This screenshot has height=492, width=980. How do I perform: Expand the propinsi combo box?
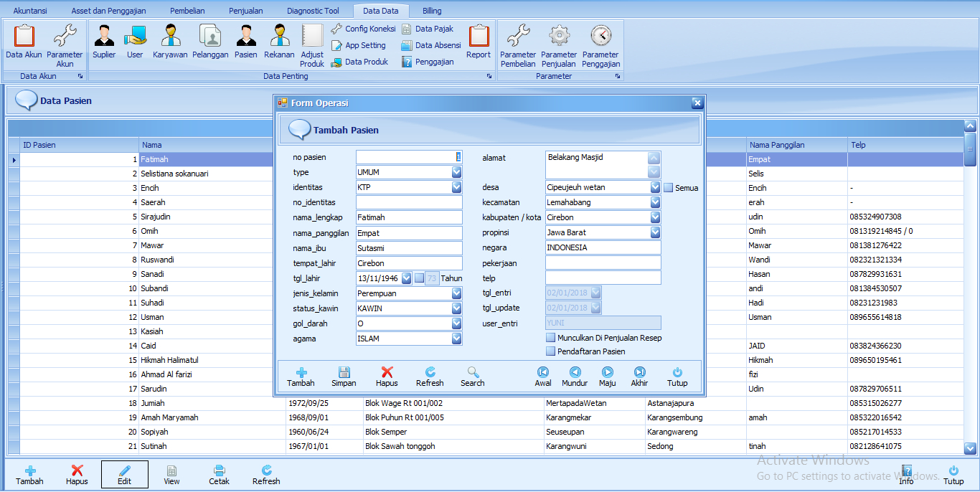tap(654, 233)
